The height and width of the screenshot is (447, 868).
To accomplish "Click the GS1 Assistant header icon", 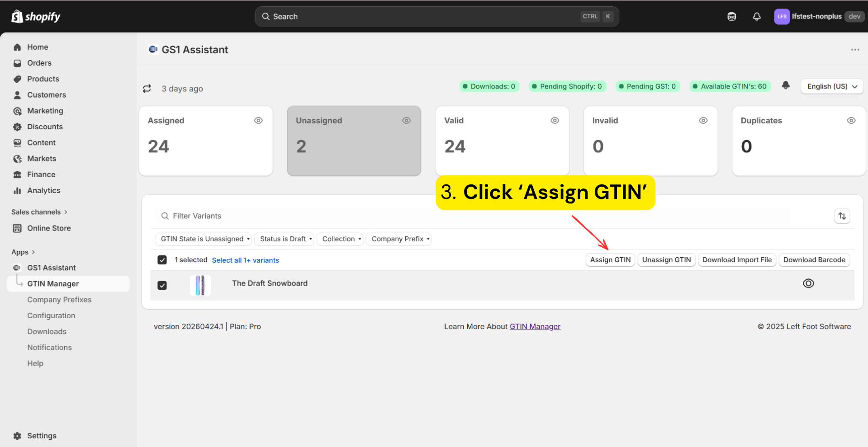I will point(153,49).
